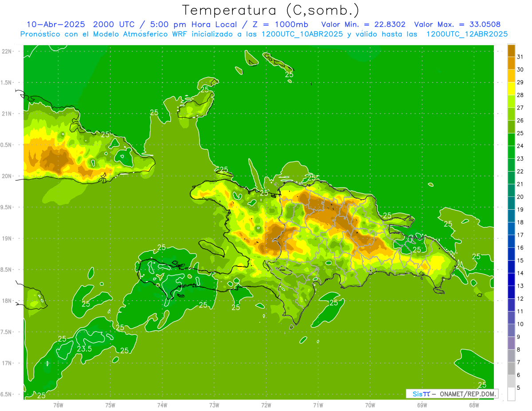Click the "20N" latitude label

(x=7, y=176)
